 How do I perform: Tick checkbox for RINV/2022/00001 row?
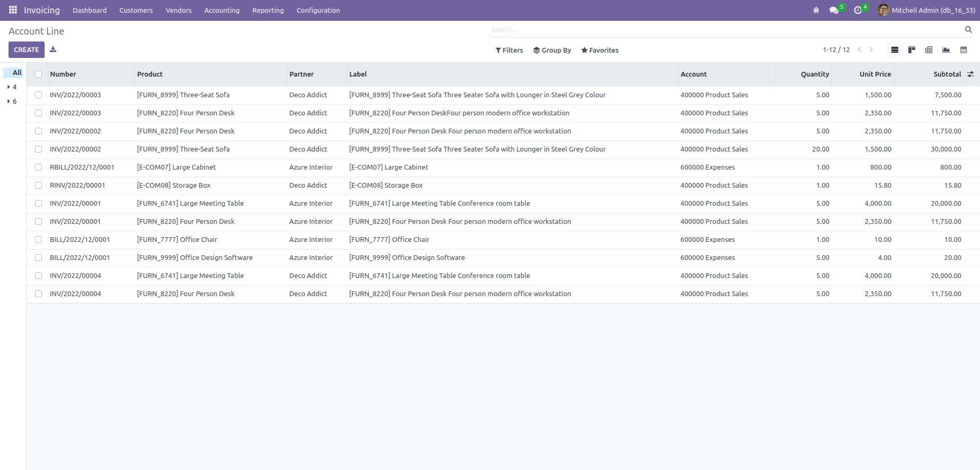(38, 186)
